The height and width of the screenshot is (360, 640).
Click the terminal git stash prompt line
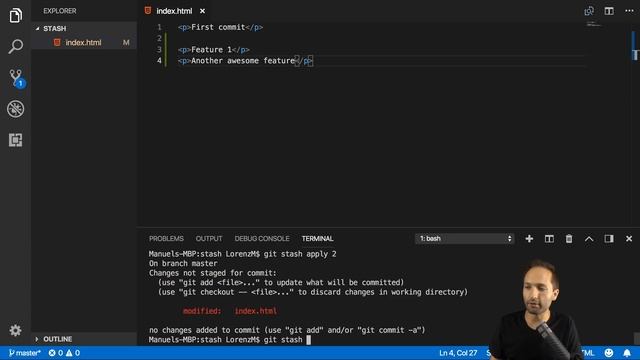230,340
